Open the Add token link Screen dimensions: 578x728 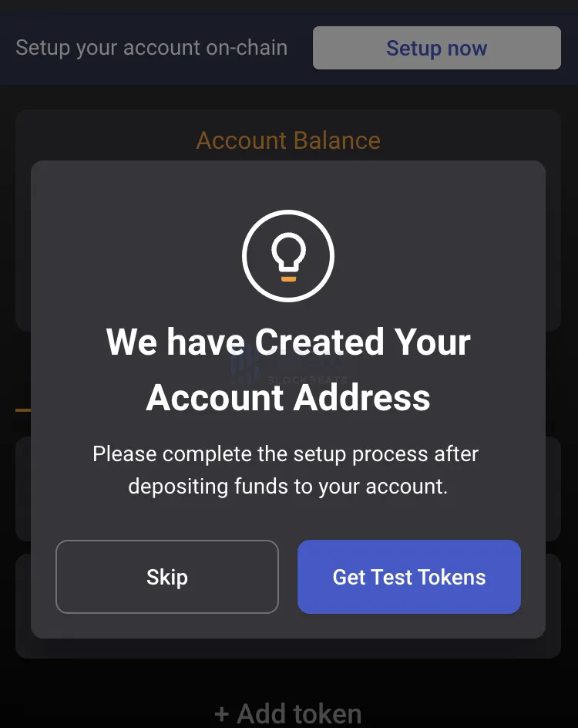tap(288, 713)
